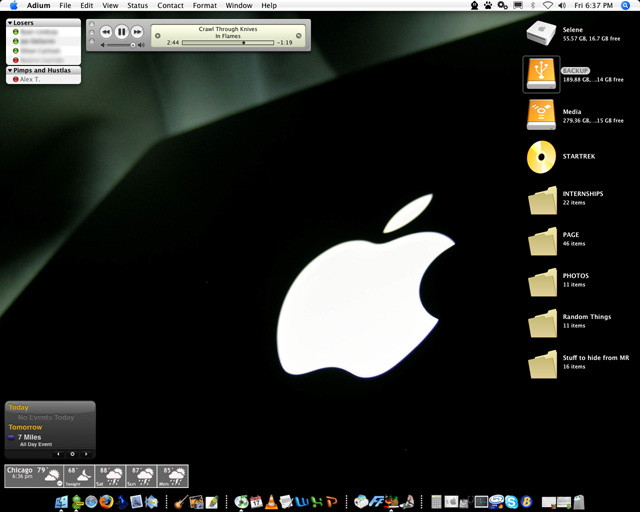640x512 pixels.
Task: Adjust the iTunes volume slider
Action: point(122,45)
